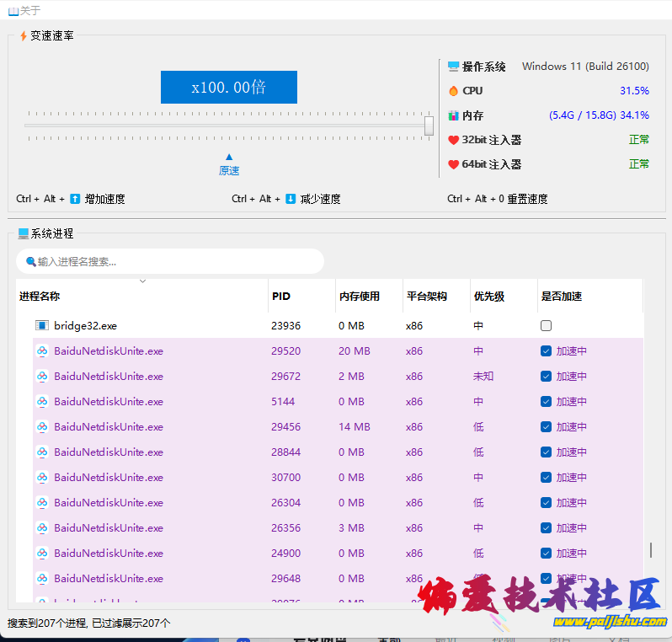Click the heart icon beside 64bit 注入器

pos(454,164)
